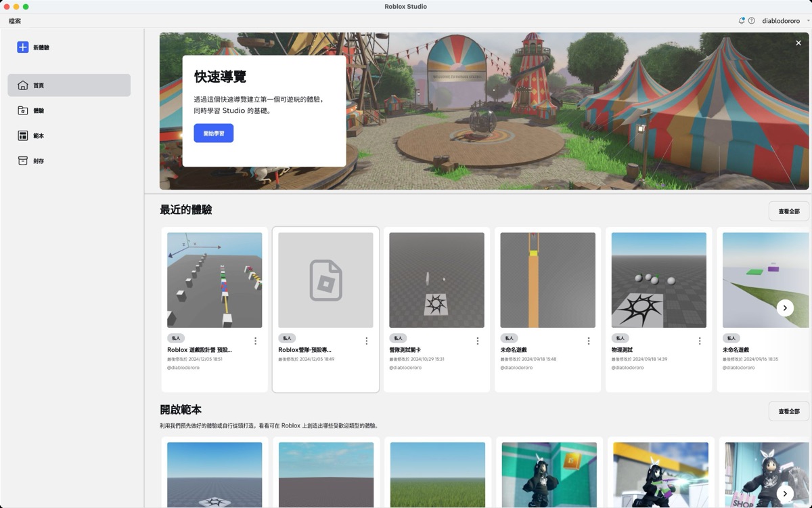The height and width of the screenshot is (508, 812).
Task: Open three-dot menu for Roblox營隊-預設專 card
Action: tap(366, 341)
